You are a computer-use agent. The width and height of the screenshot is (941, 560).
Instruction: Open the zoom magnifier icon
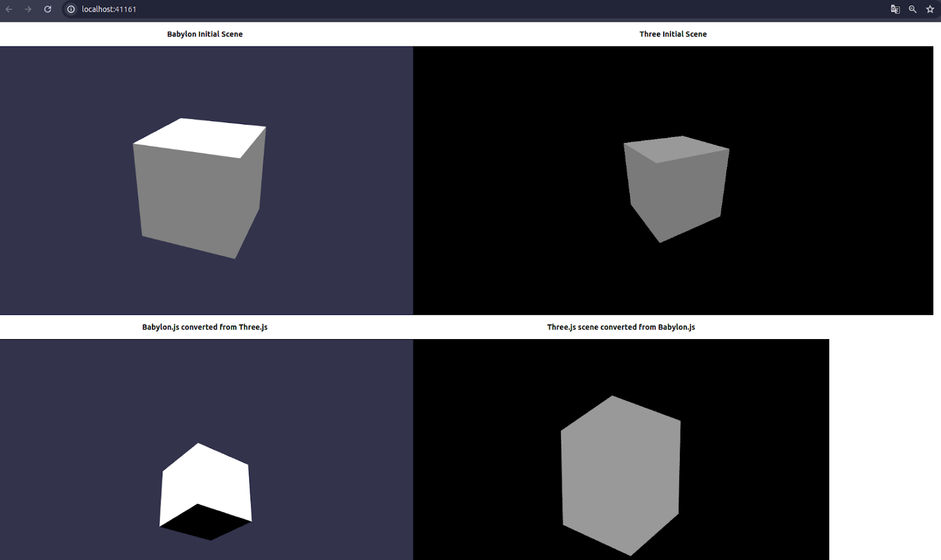[x=913, y=9]
